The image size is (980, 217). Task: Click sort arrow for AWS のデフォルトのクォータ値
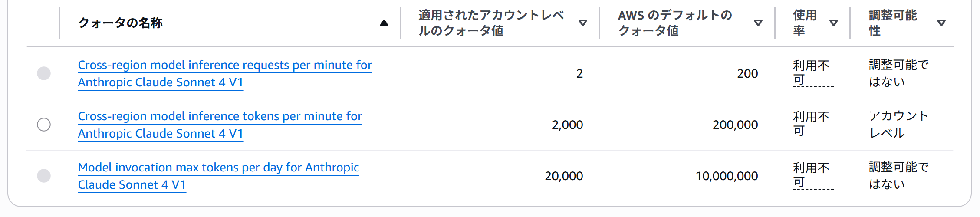(758, 23)
